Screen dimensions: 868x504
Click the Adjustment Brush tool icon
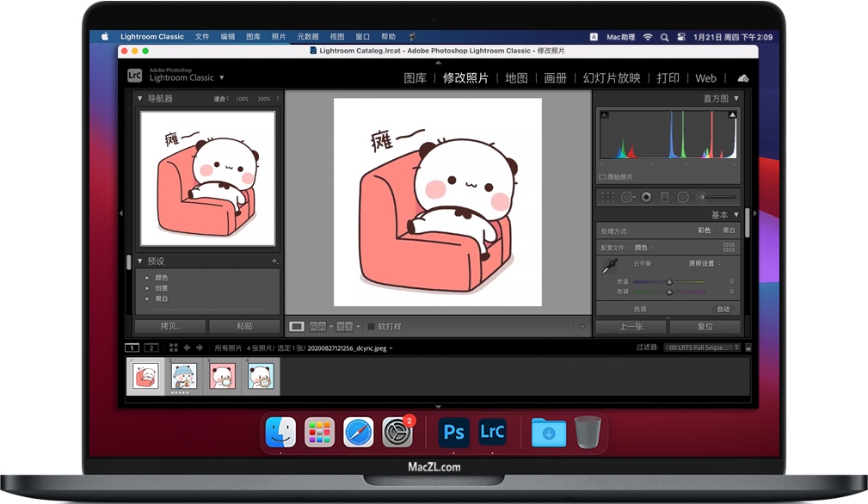pos(703,197)
